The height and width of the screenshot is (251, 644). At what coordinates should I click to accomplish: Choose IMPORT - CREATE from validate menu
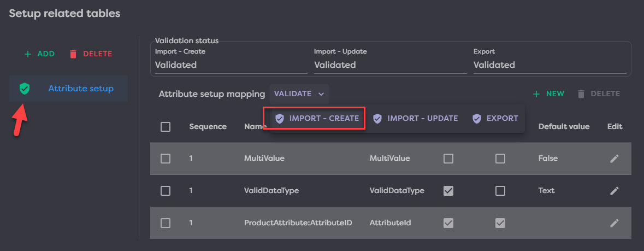coord(317,119)
